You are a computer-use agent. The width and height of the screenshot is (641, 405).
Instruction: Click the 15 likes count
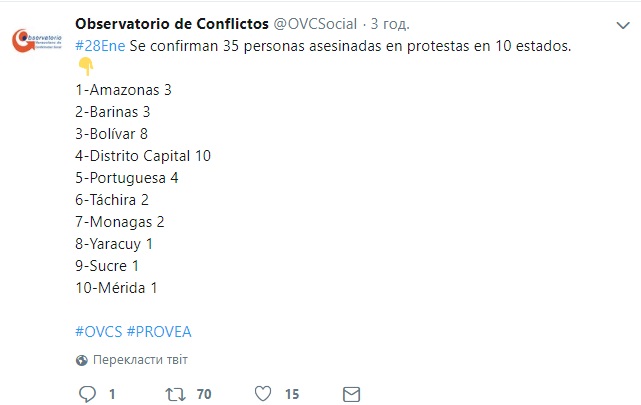tap(292, 394)
